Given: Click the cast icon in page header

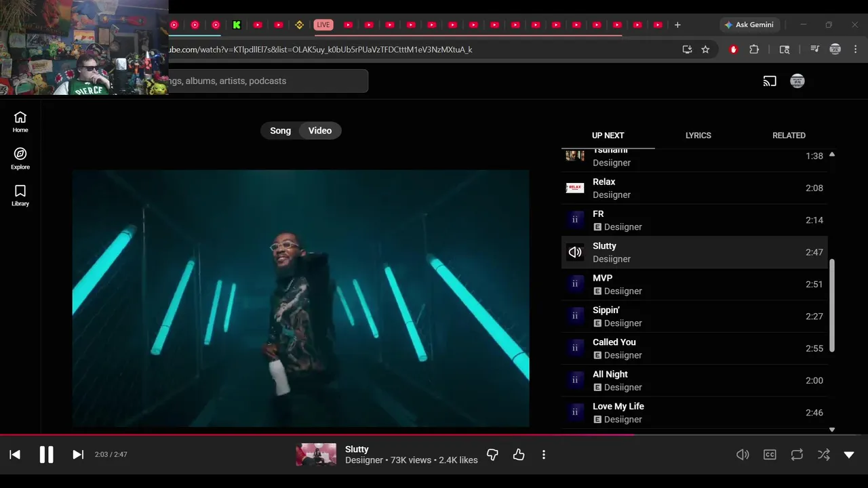Looking at the screenshot, I should (x=770, y=81).
